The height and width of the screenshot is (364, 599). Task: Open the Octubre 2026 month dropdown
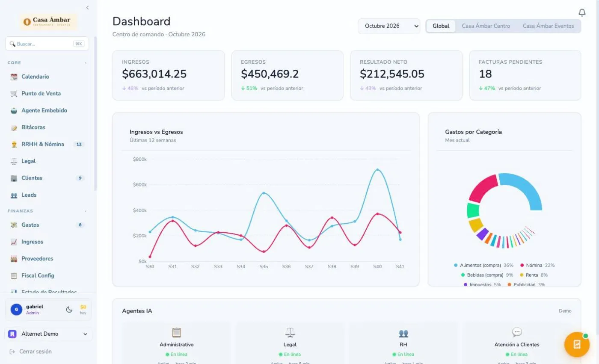389,26
